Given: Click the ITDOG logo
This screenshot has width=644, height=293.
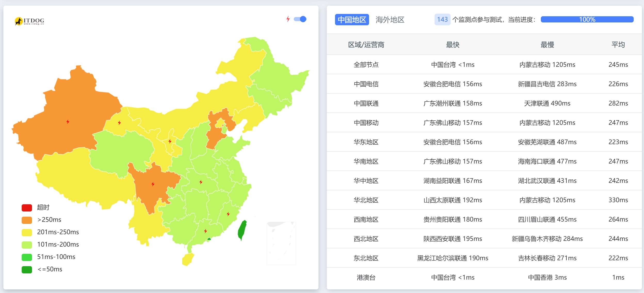Looking at the screenshot, I should (x=29, y=21).
